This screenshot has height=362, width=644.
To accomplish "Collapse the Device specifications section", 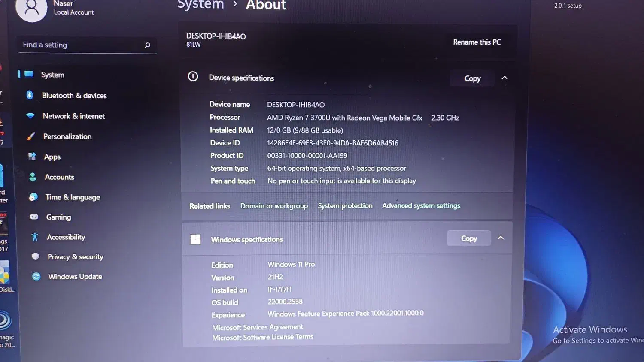I will click(x=504, y=78).
